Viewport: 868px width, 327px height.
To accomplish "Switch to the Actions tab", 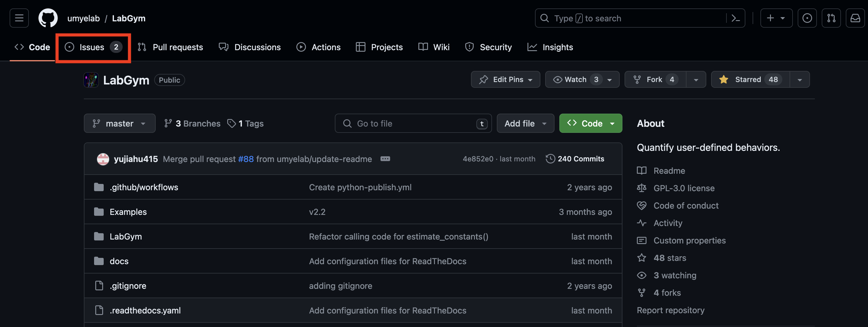I will (x=318, y=47).
